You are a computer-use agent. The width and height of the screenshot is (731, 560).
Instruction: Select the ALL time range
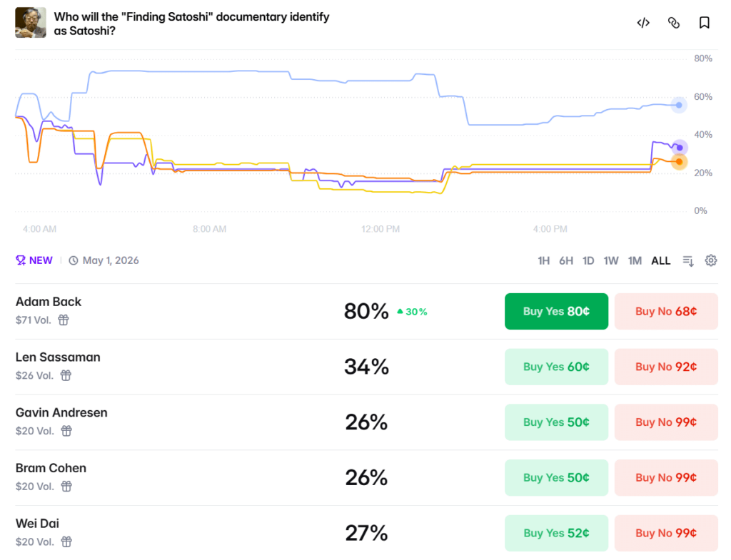[661, 260]
